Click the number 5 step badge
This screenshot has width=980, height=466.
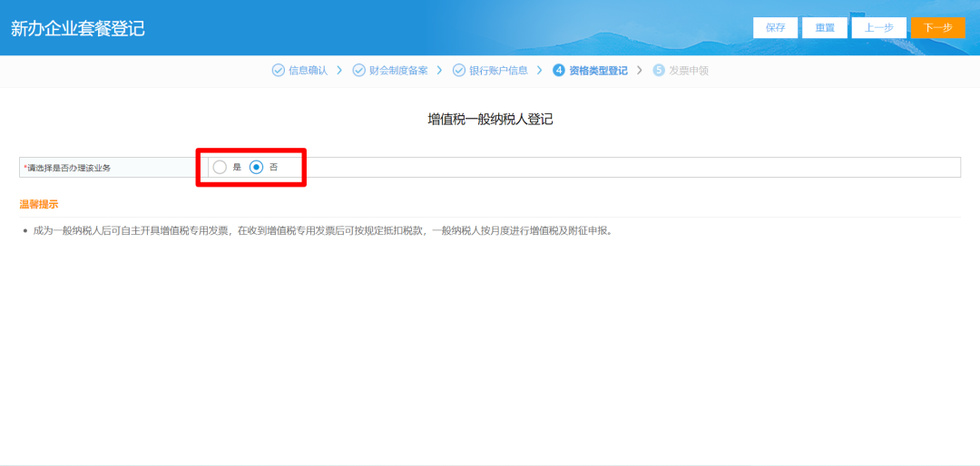pyautogui.click(x=659, y=71)
